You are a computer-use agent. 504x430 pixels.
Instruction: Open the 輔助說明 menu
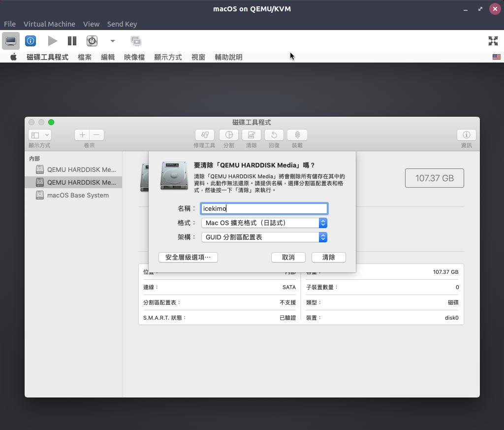(x=228, y=57)
